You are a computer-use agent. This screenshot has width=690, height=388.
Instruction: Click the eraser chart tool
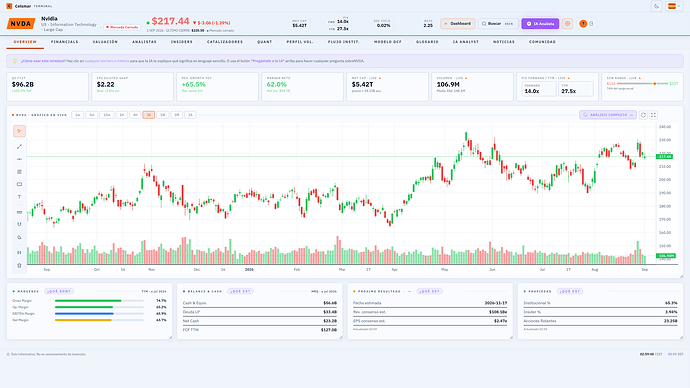19,238
